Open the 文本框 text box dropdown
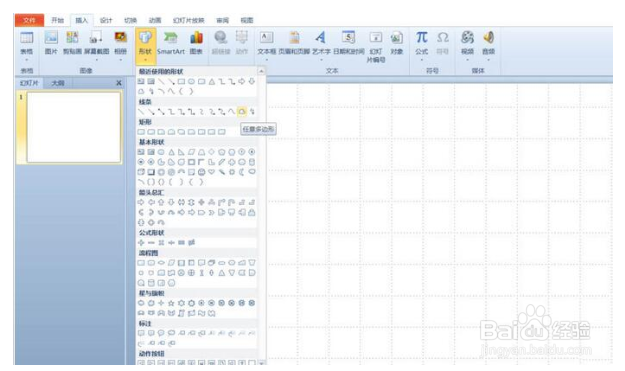 267,46
